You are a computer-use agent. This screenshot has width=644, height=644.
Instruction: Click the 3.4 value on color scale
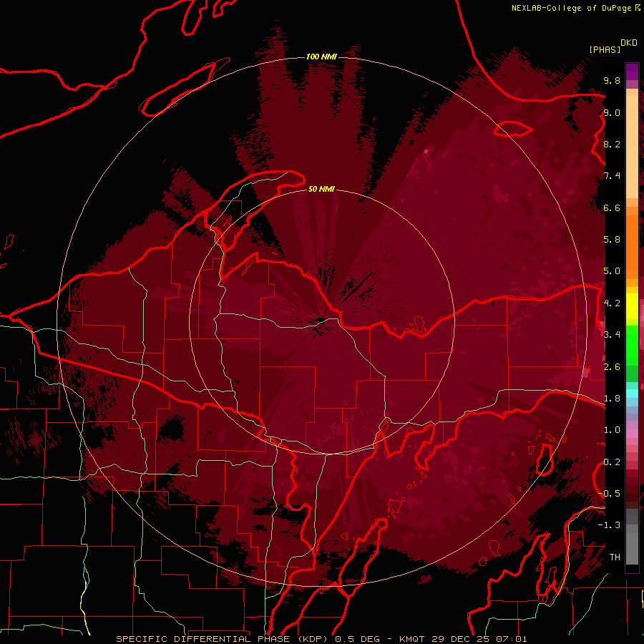click(x=612, y=335)
